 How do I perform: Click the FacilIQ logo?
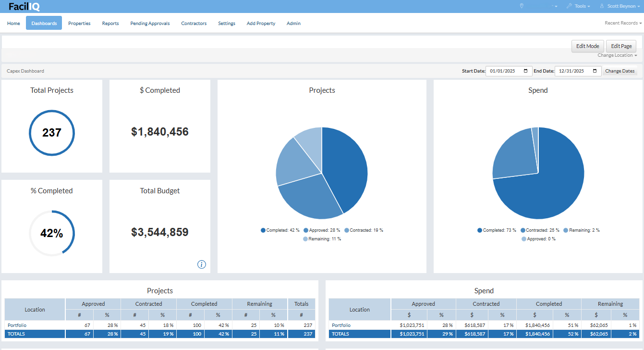click(24, 6)
